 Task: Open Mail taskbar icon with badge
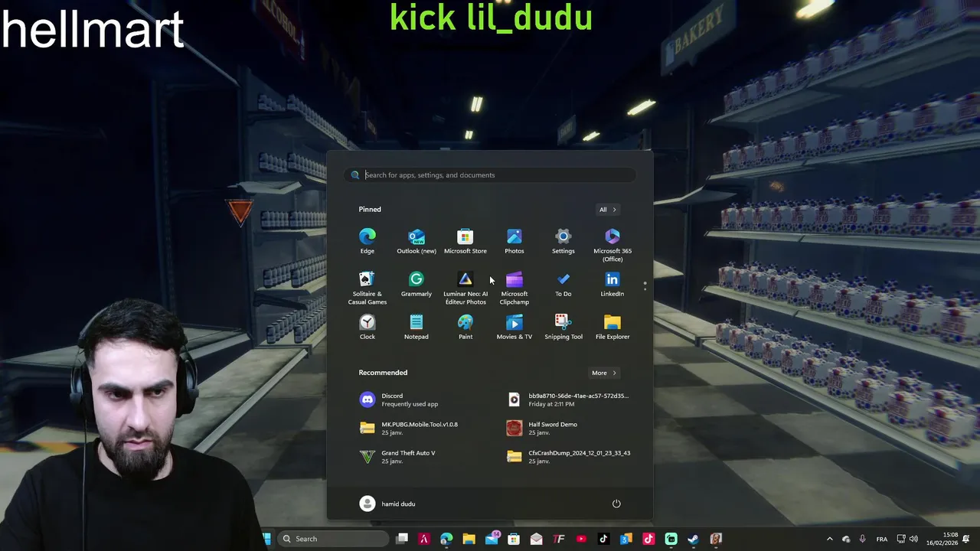492,539
